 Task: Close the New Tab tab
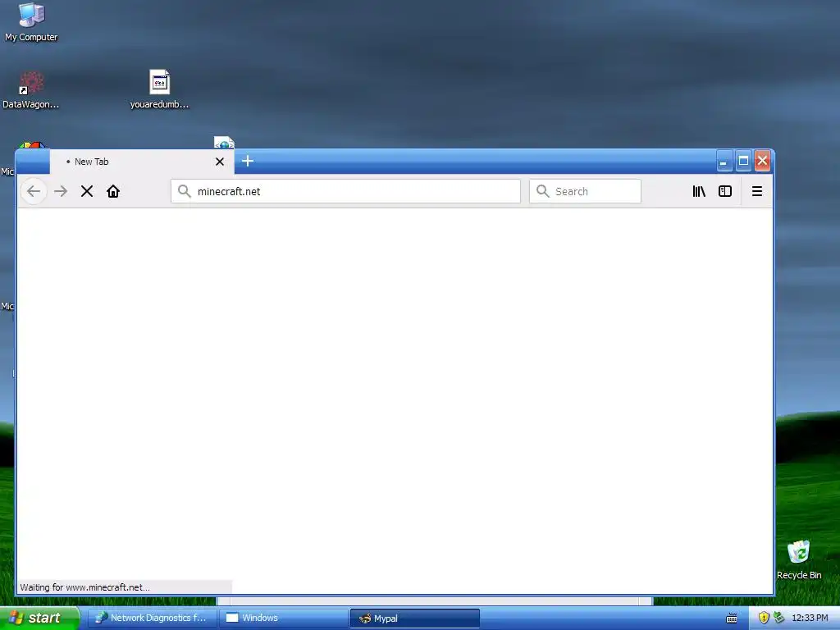pos(220,162)
